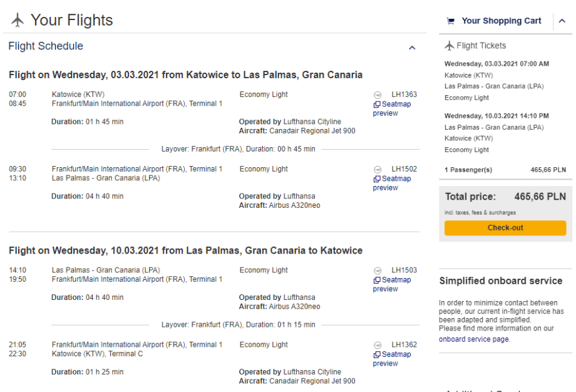
Task: Click the airline logo beside LH1503
Action: click(x=378, y=271)
